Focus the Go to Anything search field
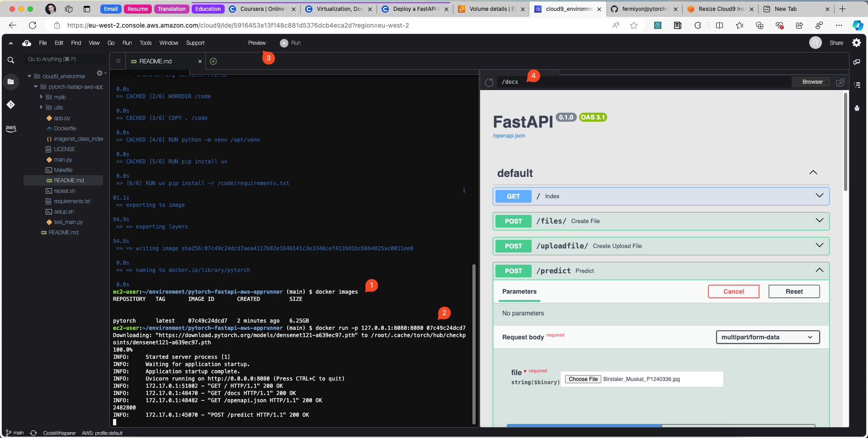The image size is (868, 438). (x=65, y=59)
